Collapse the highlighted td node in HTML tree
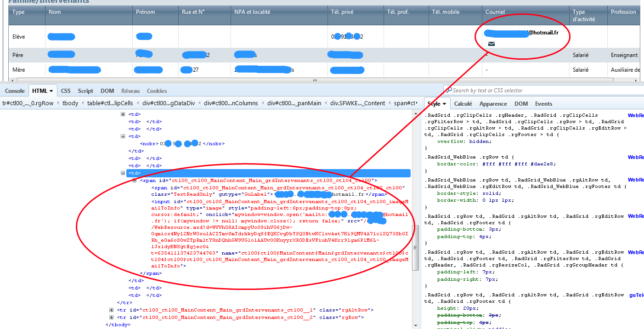This screenshot has height=329, width=644. (x=123, y=173)
